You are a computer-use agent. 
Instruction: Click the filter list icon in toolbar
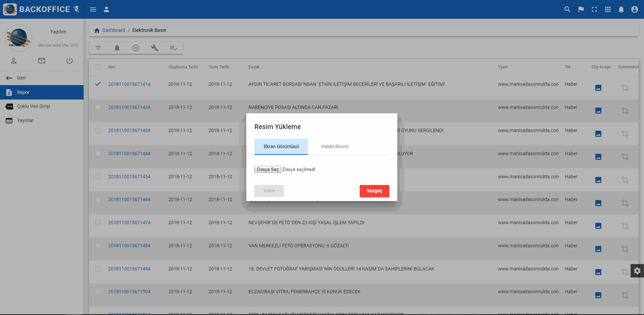[98, 48]
